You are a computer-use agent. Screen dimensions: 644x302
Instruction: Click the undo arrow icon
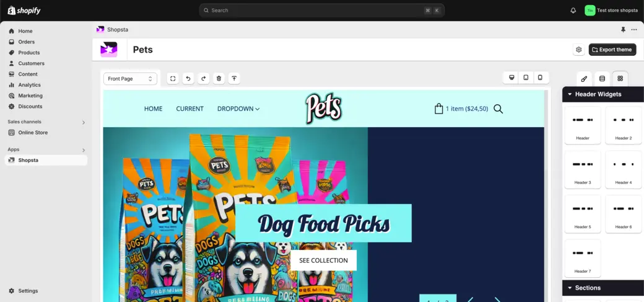click(x=188, y=79)
